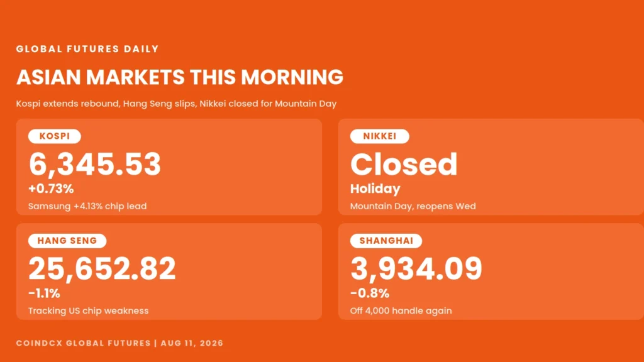Click the -1.1% Hang Seng change
This screenshot has height=362, width=644.
click(45, 293)
